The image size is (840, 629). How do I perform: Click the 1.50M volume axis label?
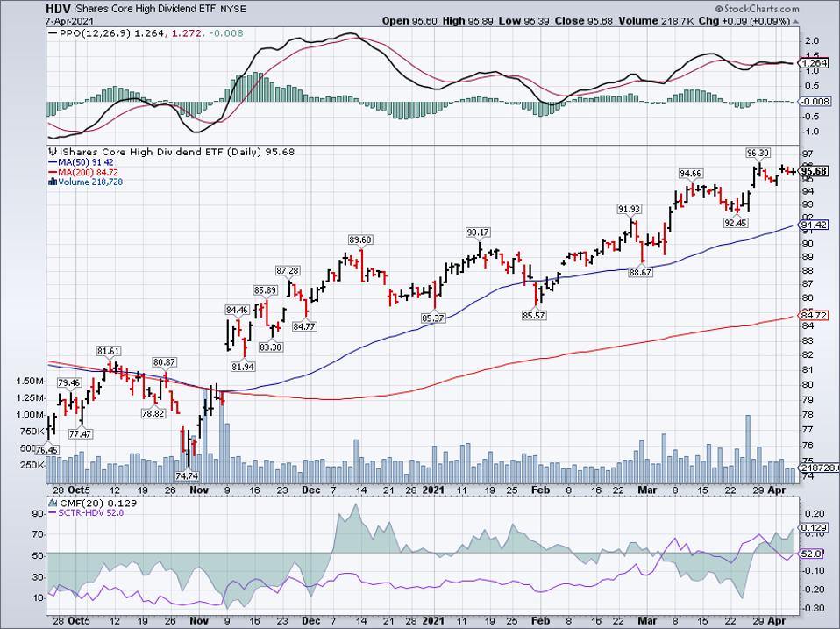pyautogui.click(x=30, y=382)
